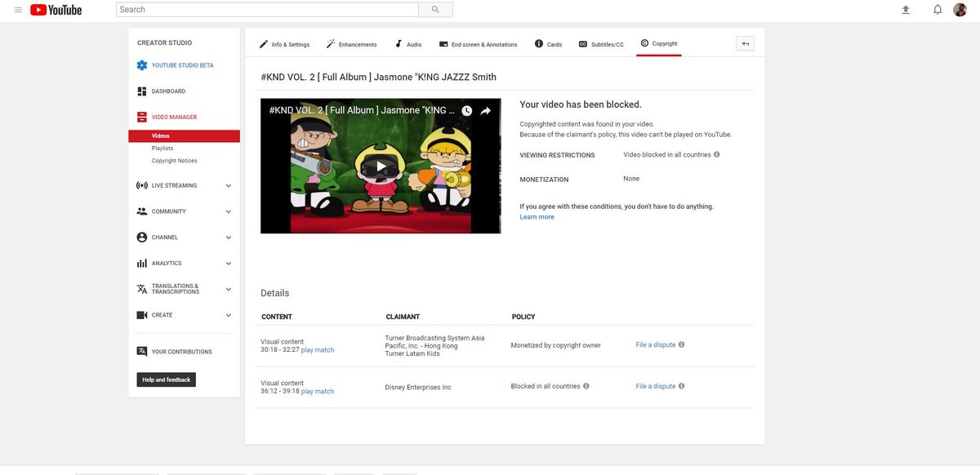The height and width of the screenshot is (475, 980).
Task: Open the Info & Settings tab
Action: pyautogui.click(x=284, y=44)
